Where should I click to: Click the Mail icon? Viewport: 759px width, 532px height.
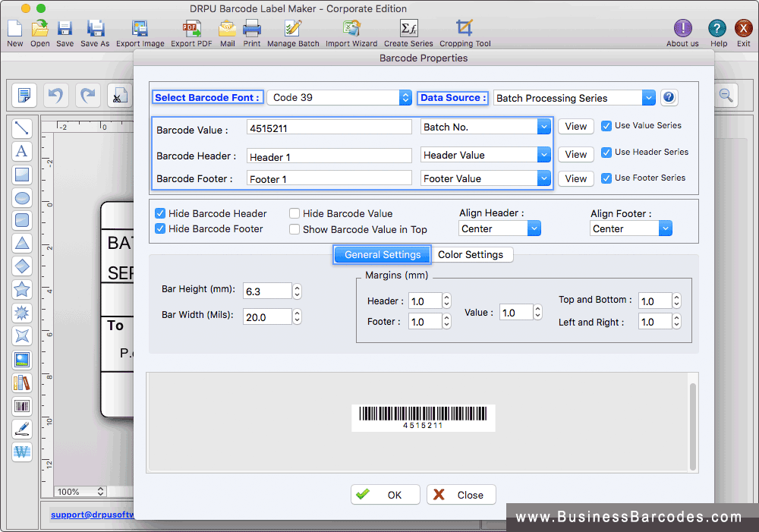click(227, 29)
